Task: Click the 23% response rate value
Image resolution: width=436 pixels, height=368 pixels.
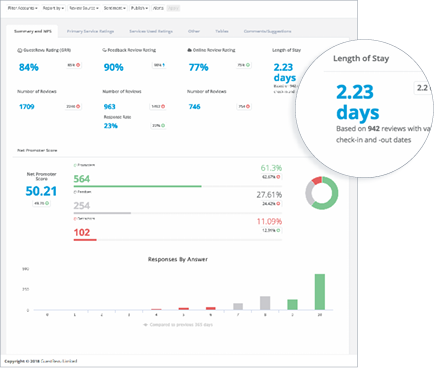Action: (111, 126)
